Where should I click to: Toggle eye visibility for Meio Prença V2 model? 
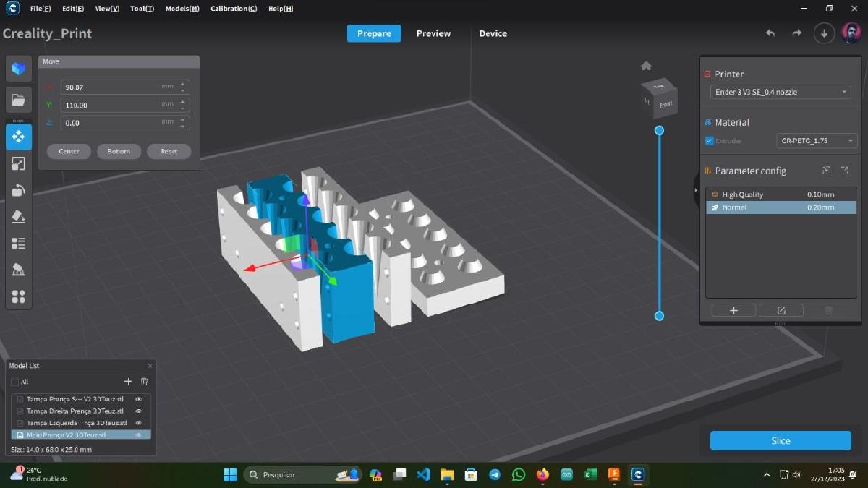pyautogui.click(x=138, y=434)
